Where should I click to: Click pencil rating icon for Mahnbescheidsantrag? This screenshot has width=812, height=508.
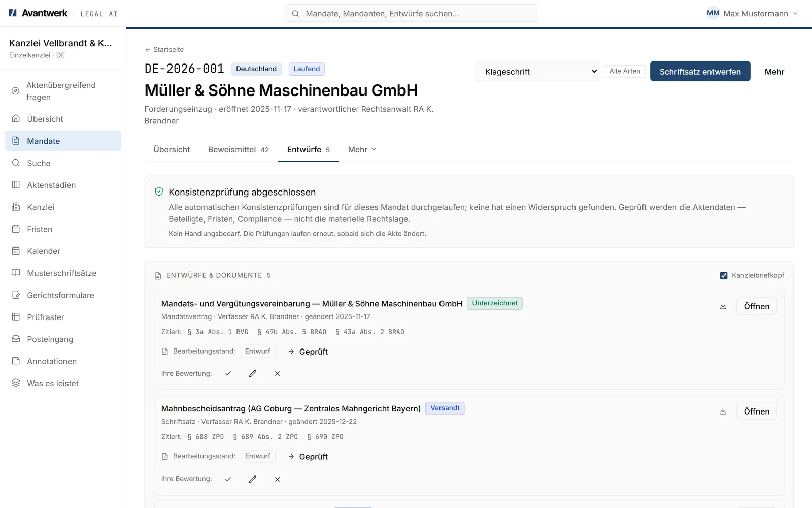[x=253, y=479]
